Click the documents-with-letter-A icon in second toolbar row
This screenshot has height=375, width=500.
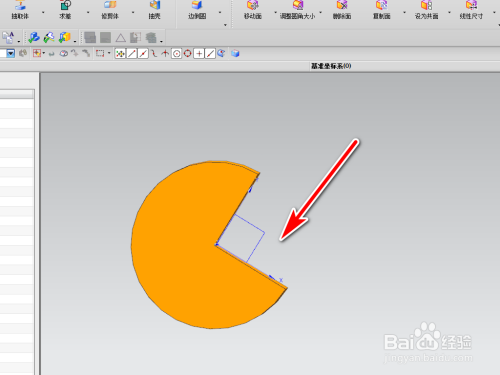pos(8,38)
